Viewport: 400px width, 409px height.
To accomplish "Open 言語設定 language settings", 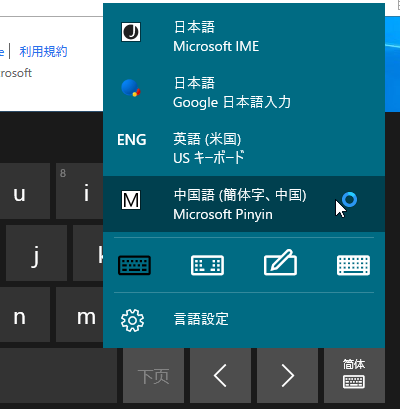I will pos(244,320).
